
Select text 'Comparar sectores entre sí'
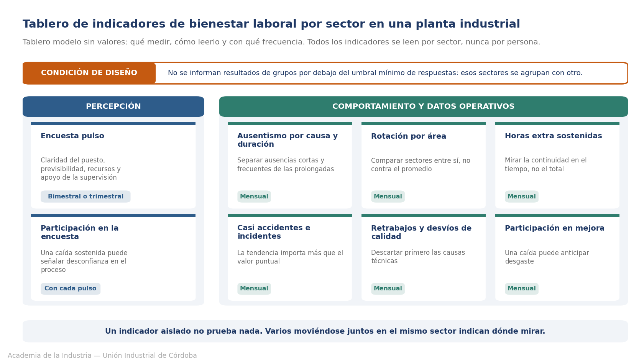(421, 165)
